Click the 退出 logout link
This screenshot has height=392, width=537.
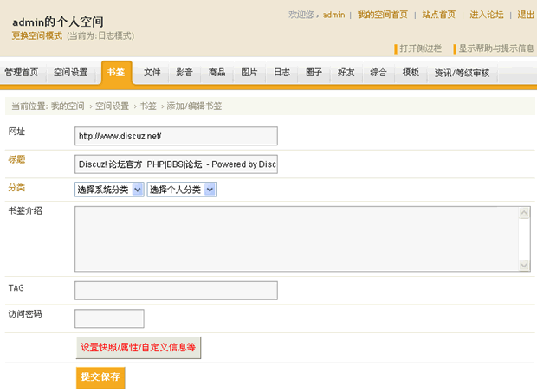click(526, 15)
